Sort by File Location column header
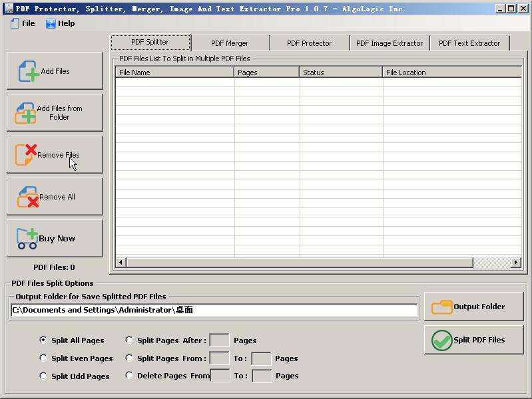Screen dimensions: 532x399 tap(452, 72)
